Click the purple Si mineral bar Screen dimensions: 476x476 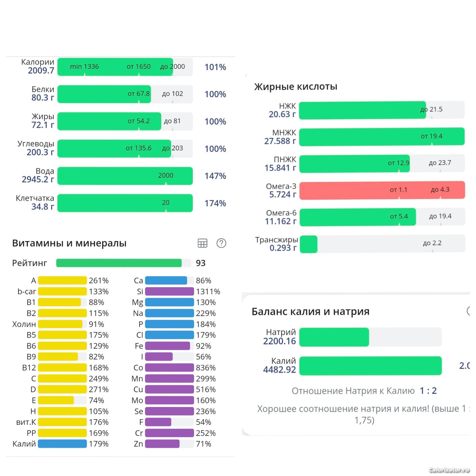coord(169,291)
